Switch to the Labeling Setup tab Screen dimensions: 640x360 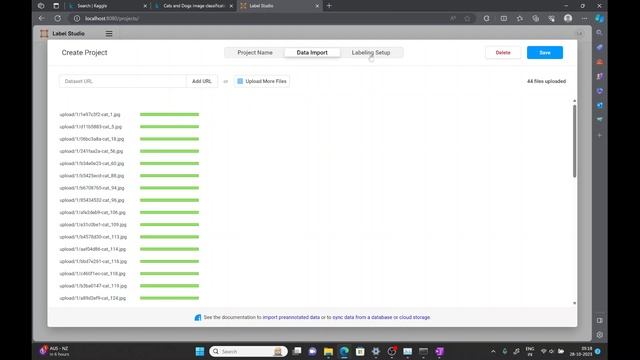pos(371,53)
